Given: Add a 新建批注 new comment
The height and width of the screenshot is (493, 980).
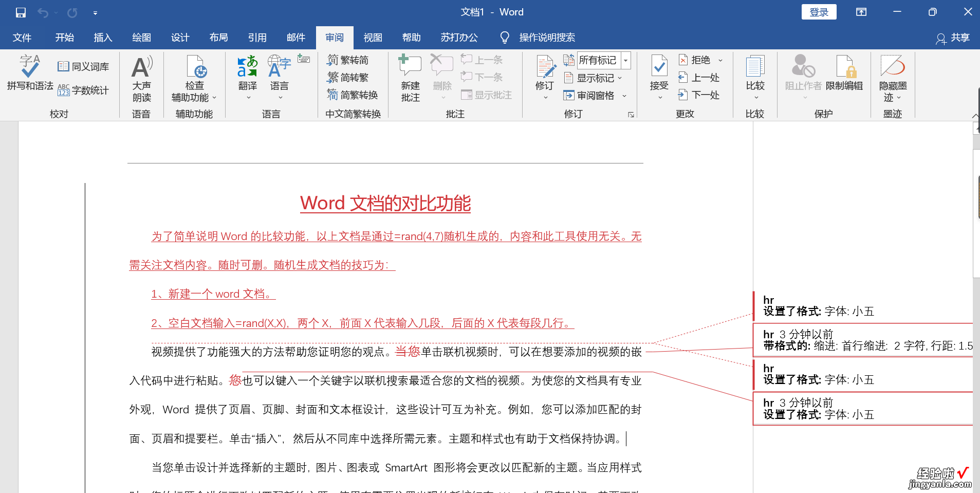Looking at the screenshot, I should (x=411, y=79).
